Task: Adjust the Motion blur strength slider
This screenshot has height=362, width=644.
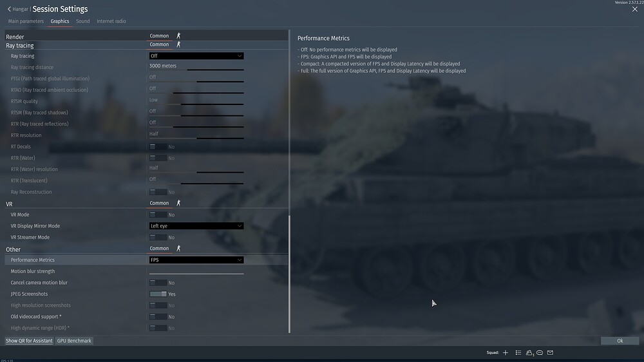Action: tap(196, 273)
